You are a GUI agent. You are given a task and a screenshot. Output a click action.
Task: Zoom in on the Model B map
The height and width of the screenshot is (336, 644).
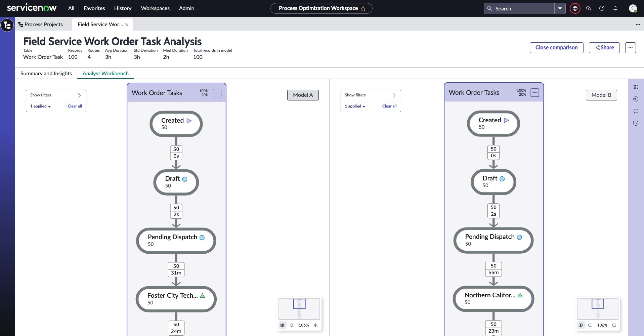614,325
